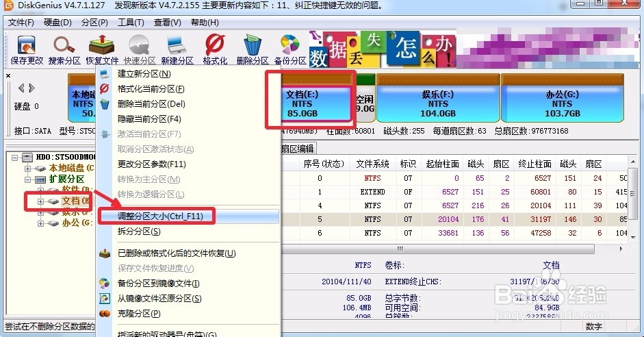The height and width of the screenshot is (337, 644).
Task: Click the 保存更改 toolbar icon
Action: click(27, 50)
